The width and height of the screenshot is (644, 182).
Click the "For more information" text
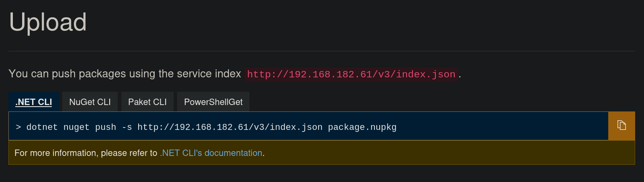[x=55, y=153]
